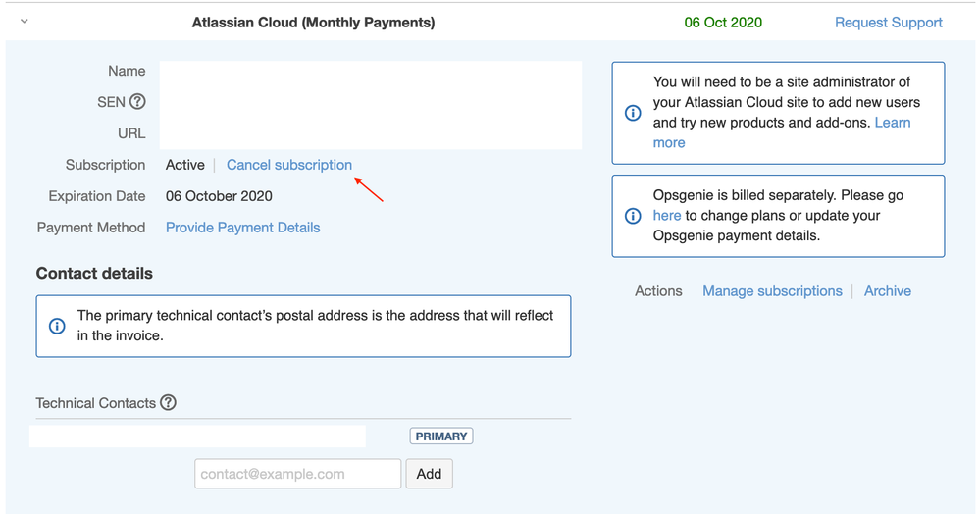Image resolution: width=980 pixels, height=514 pixels.
Task: Click the Payment Method label
Action: [x=91, y=228]
